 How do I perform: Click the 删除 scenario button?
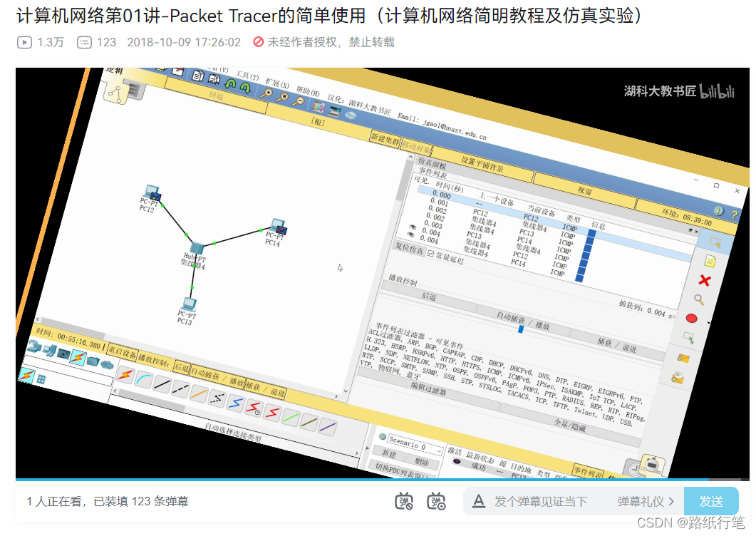[x=421, y=462]
